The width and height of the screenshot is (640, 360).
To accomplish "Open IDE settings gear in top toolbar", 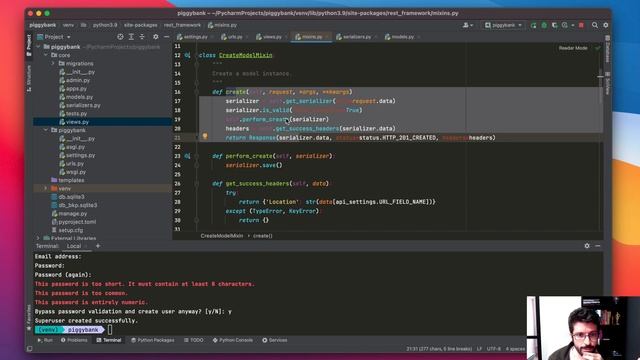I will click(x=606, y=25).
